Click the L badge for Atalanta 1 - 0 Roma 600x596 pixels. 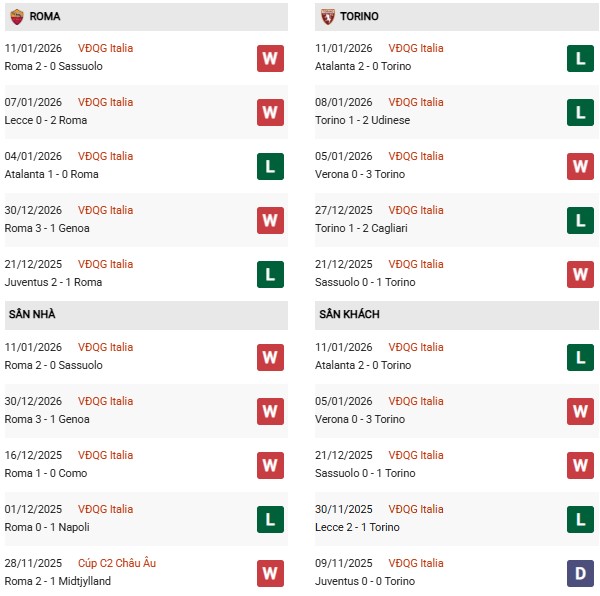coord(270,166)
